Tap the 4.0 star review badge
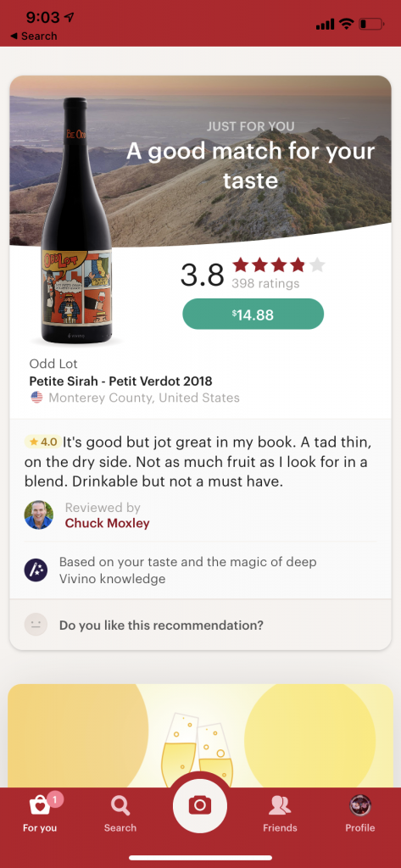Viewport: 401px width, 868px height. [42, 442]
